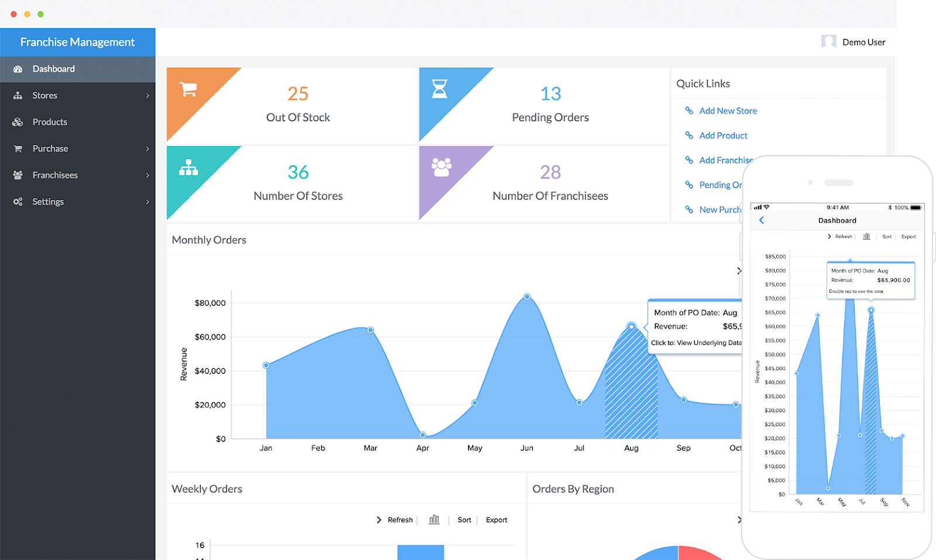The width and height of the screenshot is (936, 560).
Task: Click the Settings gears icon in sidebar
Action: pos(18,202)
